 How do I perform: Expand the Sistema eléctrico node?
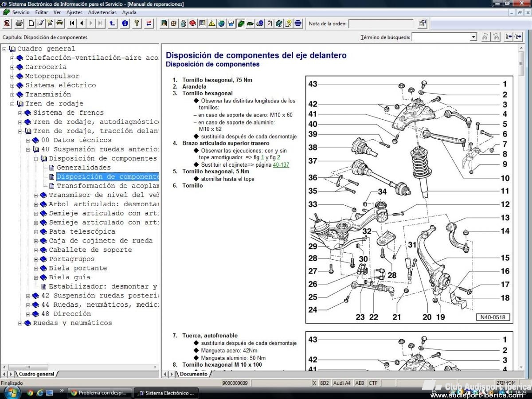[12, 86]
